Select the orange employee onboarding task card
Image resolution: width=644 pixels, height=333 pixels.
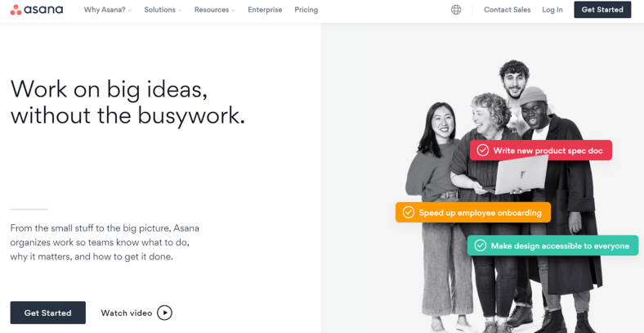tap(473, 213)
